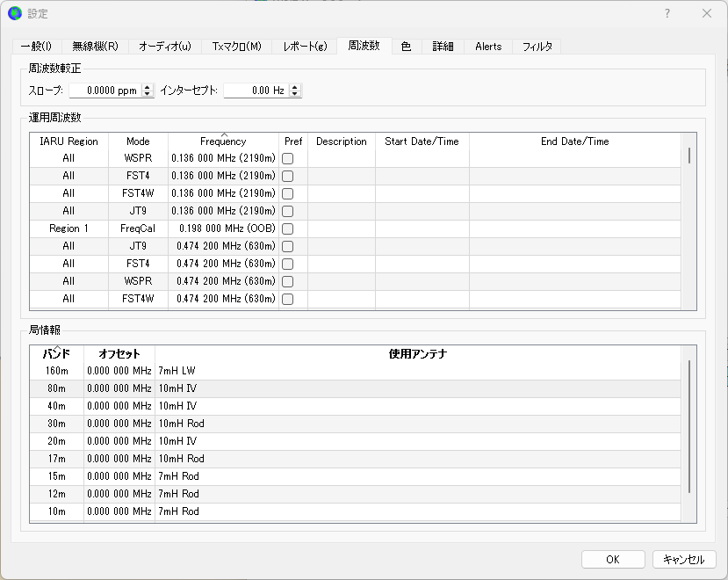Viewport: 728px width, 580px height.
Task: Click the WSJT-X globe icon in title bar
Action: tap(14, 13)
